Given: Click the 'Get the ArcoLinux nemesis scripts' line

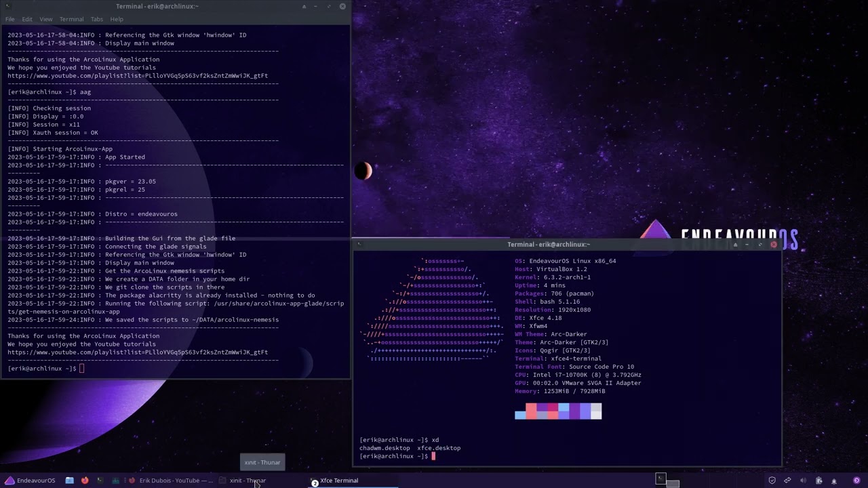Looking at the screenshot, I should coord(116,271).
